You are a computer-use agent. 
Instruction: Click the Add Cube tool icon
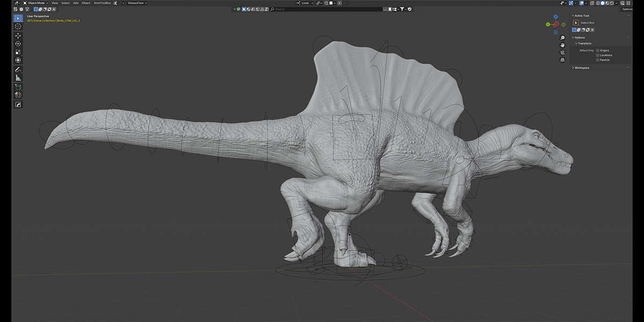point(18,87)
